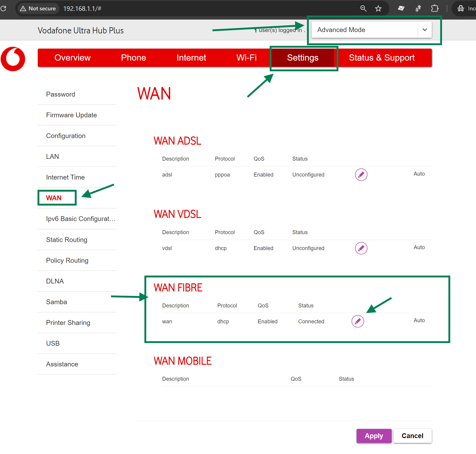Open Internet Time in sidebar
476x454 pixels.
click(x=77, y=177)
